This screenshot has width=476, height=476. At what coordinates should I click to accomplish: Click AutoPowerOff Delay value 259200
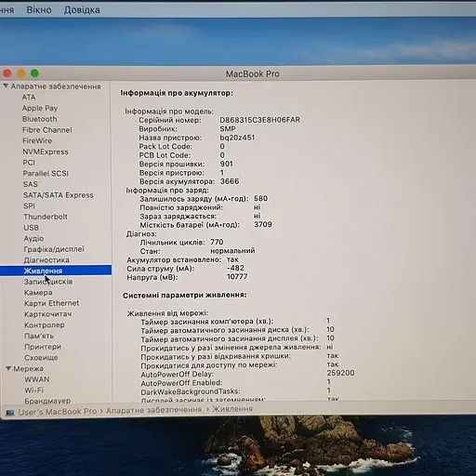340,373
